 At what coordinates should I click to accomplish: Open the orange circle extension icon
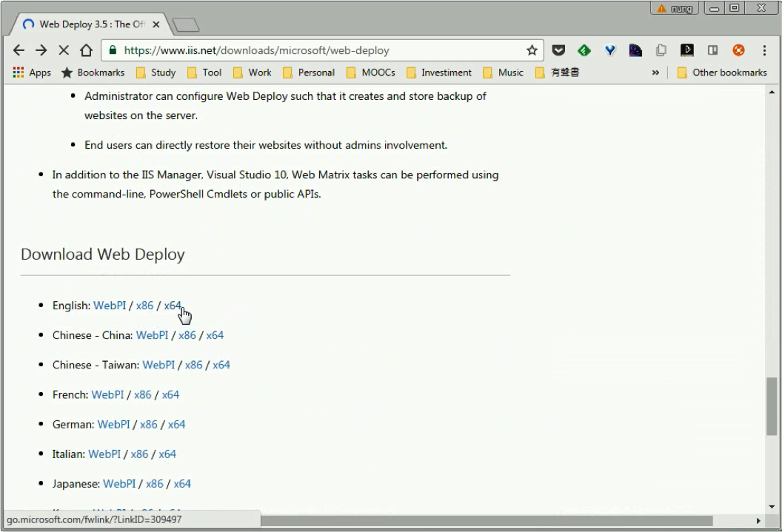738,50
